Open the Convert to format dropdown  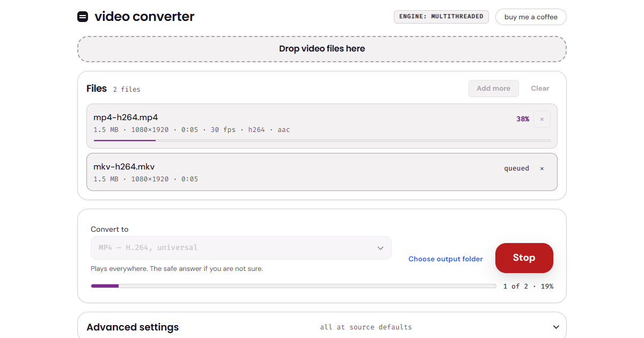pos(241,248)
